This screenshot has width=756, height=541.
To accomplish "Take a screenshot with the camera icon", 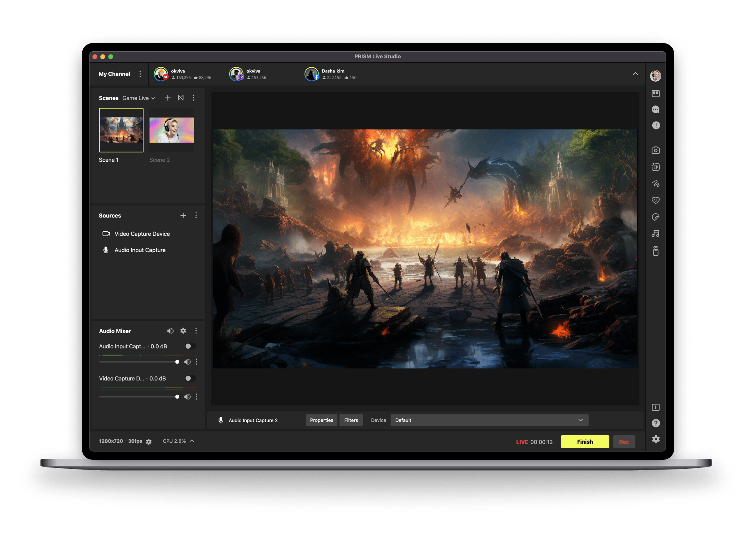I will pyautogui.click(x=656, y=150).
